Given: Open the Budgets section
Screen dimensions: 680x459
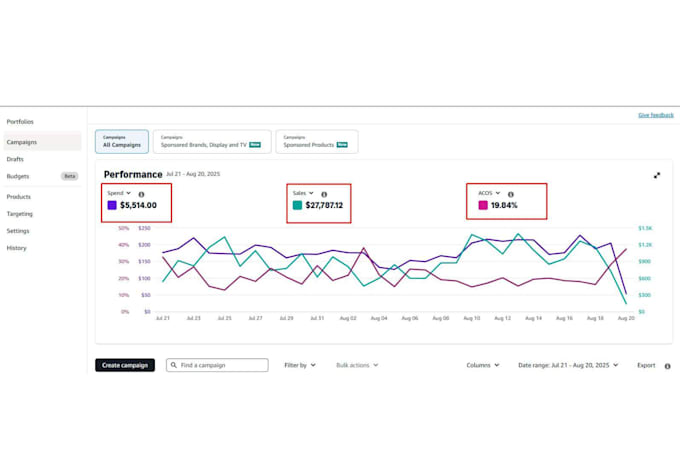Looking at the screenshot, I should 18,176.
